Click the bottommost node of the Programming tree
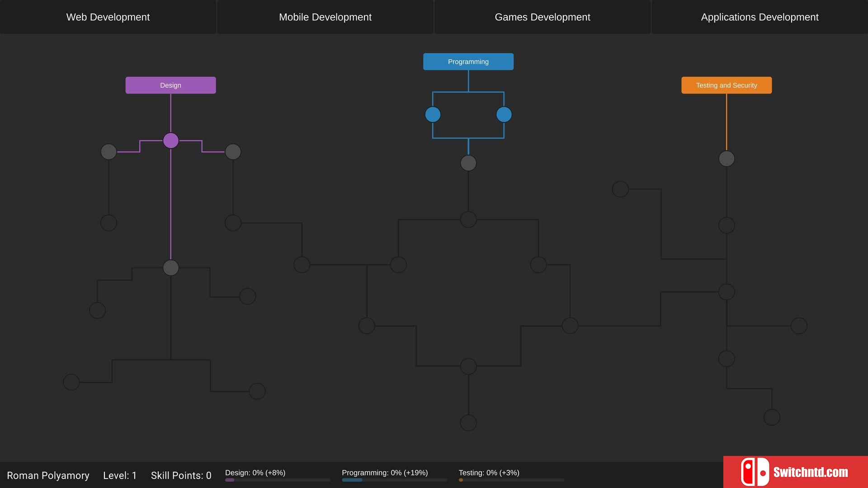 (468, 423)
